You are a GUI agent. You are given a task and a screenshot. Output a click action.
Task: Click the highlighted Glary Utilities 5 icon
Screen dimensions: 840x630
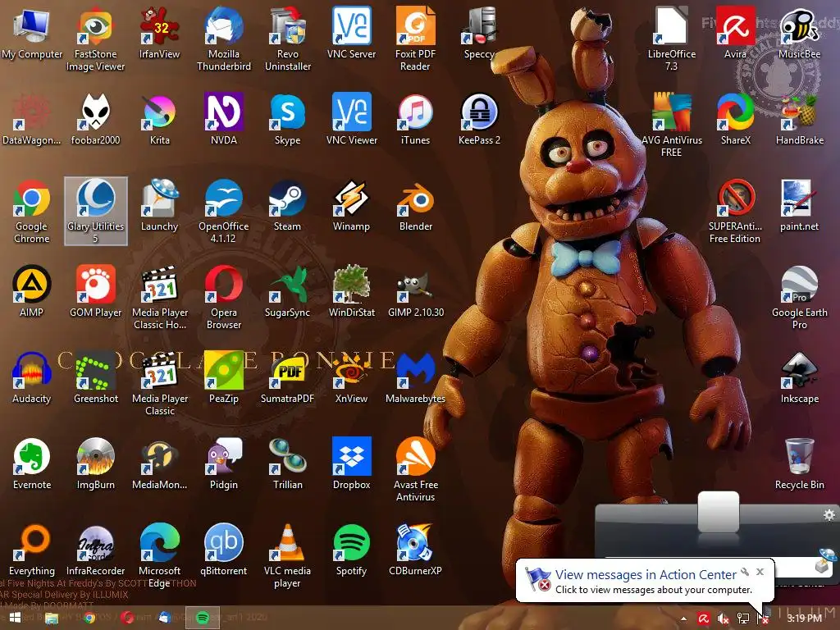95,212
